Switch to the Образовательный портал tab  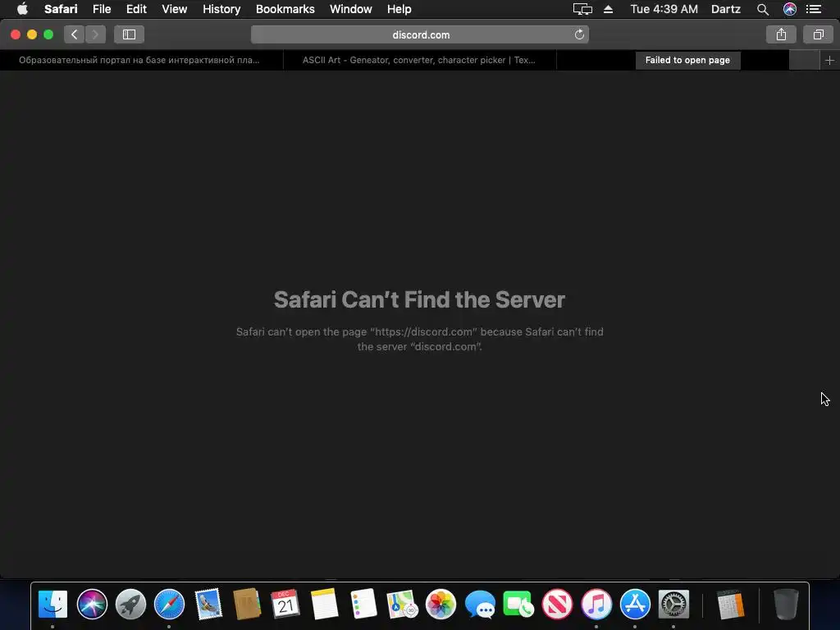(x=139, y=60)
